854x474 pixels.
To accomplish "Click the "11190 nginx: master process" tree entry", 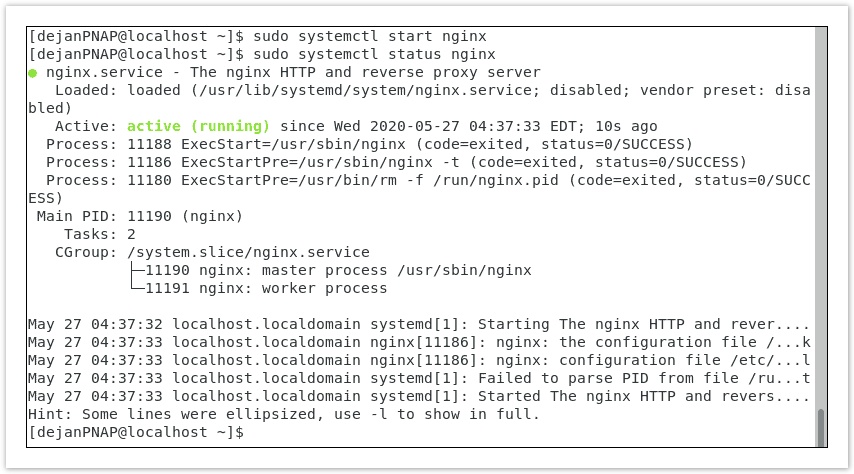I will tap(338, 270).
